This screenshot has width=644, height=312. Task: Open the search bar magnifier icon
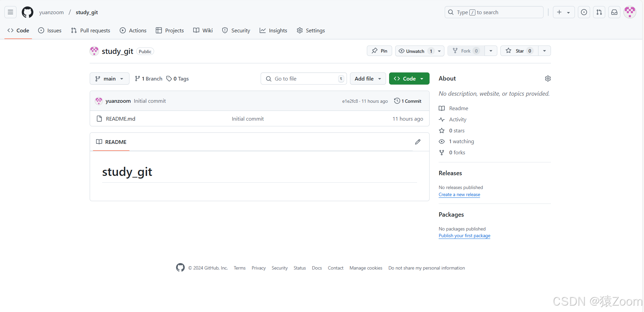click(451, 12)
